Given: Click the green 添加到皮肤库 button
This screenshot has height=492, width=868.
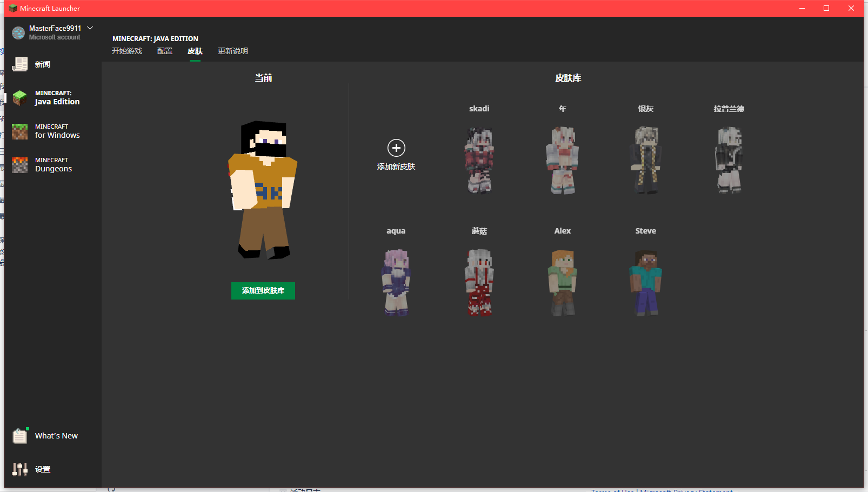Looking at the screenshot, I should [x=263, y=291].
